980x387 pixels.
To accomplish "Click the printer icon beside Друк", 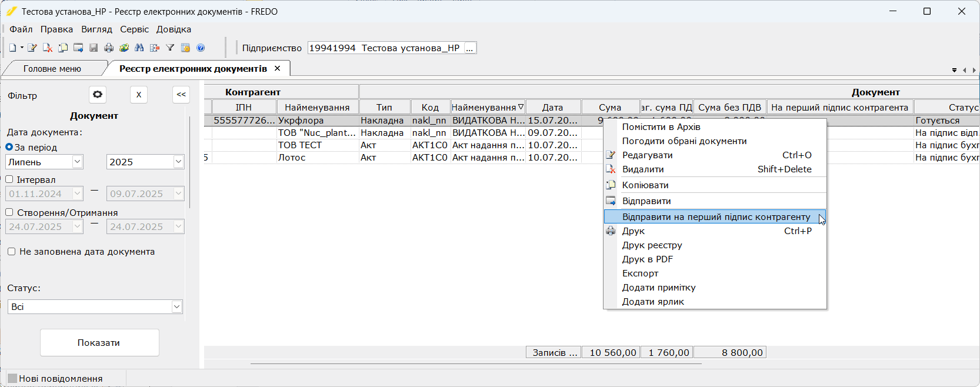I will (611, 231).
